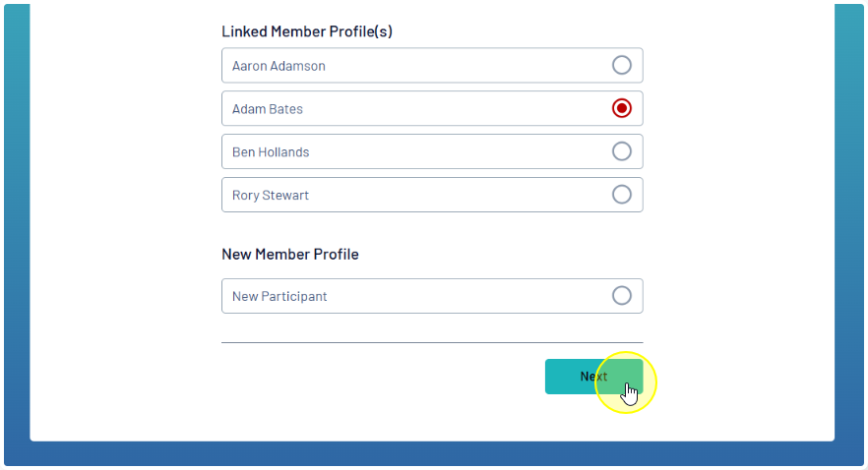Click the Ben Hollands name text
868x470 pixels.
pyautogui.click(x=271, y=152)
